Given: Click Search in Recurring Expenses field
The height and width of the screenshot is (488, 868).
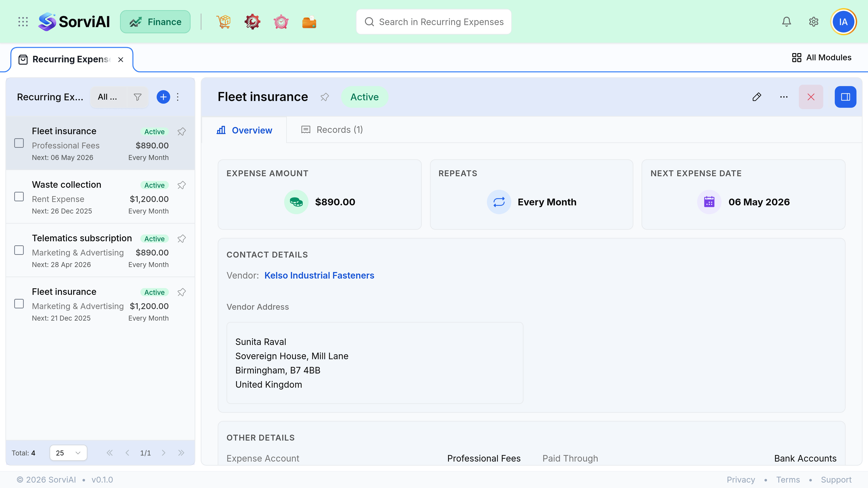Looking at the screenshot, I should pyautogui.click(x=434, y=22).
